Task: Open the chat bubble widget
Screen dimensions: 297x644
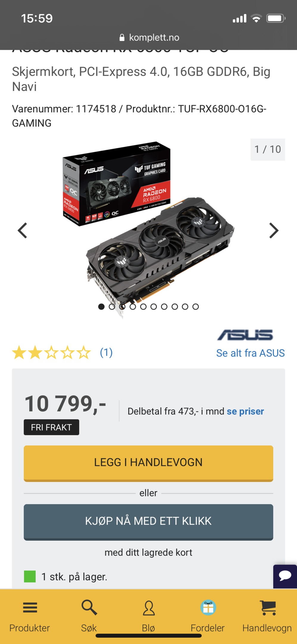Action: coord(285,576)
